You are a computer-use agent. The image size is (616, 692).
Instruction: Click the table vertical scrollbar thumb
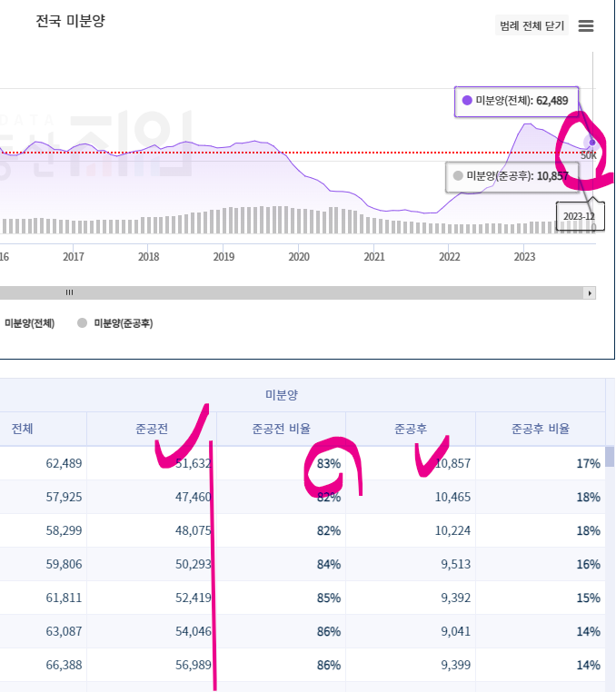coord(610,456)
